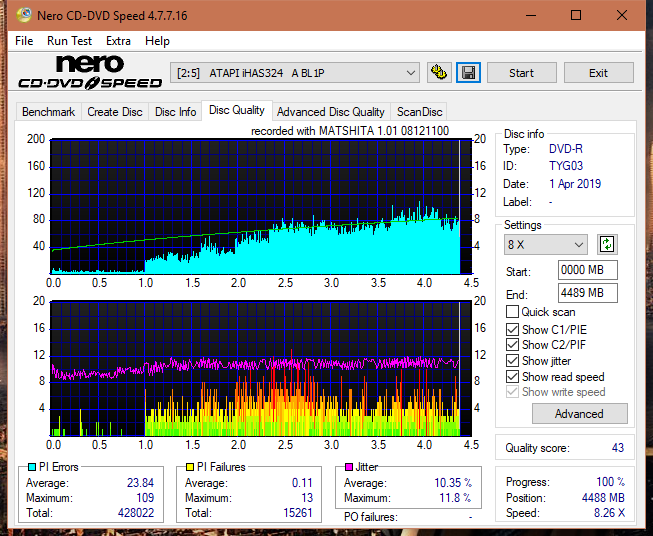653x536 pixels.
Task: Click the PI Errors average 23.84 value
Action: coord(140,483)
